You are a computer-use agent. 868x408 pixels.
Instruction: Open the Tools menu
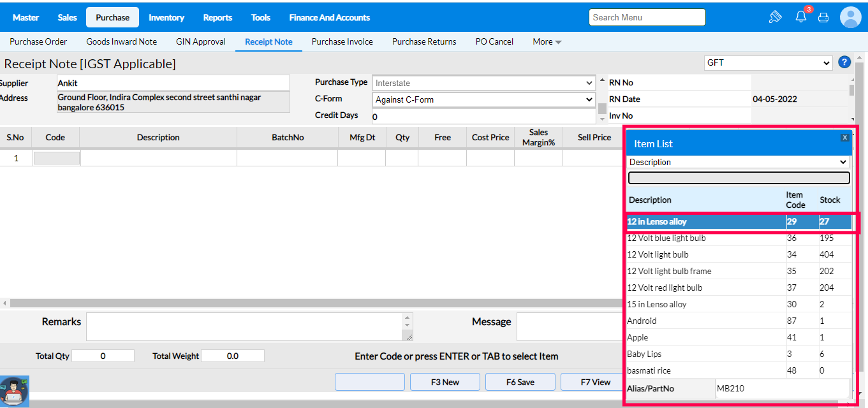[x=260, y=17]
